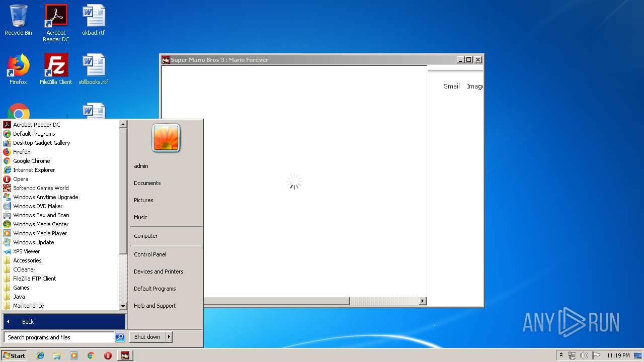Launch Opera from the programs list

coord(21,179)
